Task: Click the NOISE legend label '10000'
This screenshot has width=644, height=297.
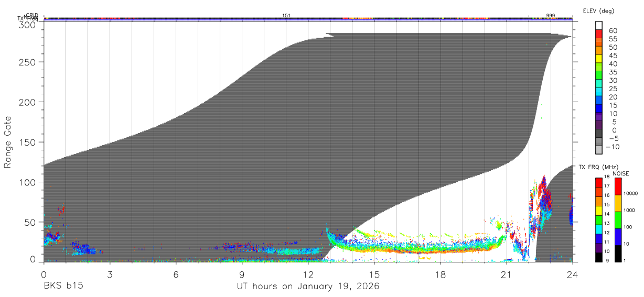Action: tap(631, 193)
